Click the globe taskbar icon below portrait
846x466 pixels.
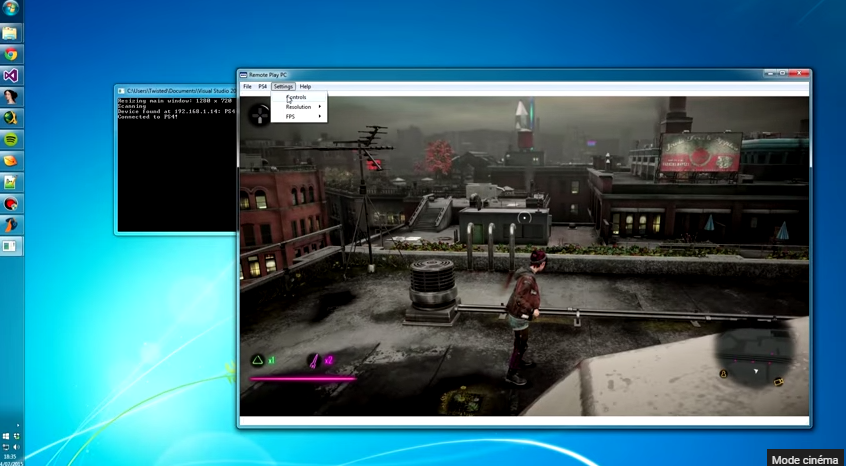point(11,118)
